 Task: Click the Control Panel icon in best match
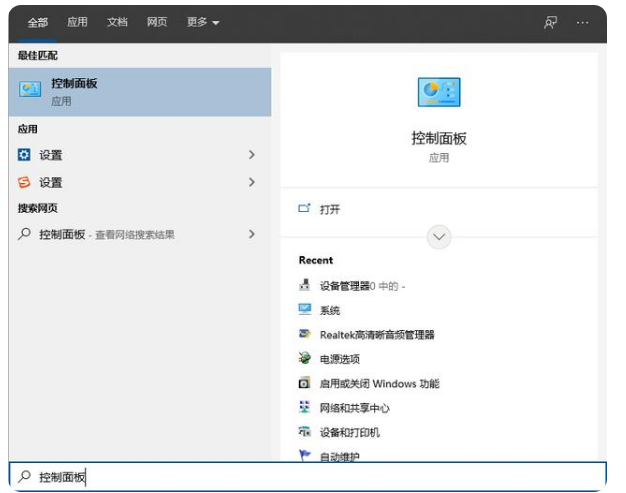click(30, 90)
